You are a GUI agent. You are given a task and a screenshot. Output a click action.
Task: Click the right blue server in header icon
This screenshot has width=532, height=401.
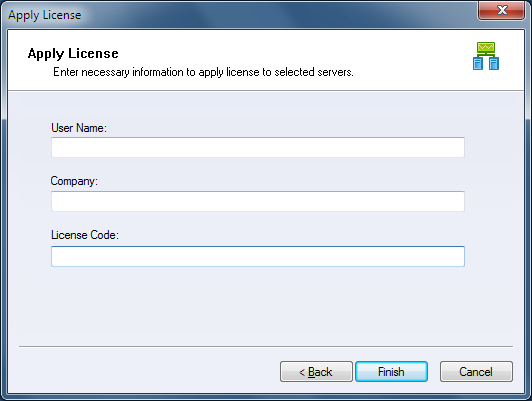[x=494, y=64]
